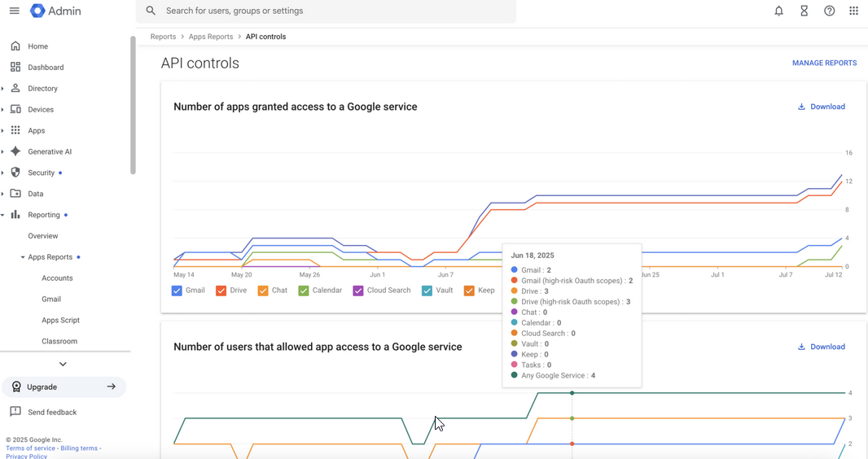Screen dimensions: 868x459
Task: Uncheck the Gmail series checkbox
Action: pyautogui.click(x=177, y=291)
